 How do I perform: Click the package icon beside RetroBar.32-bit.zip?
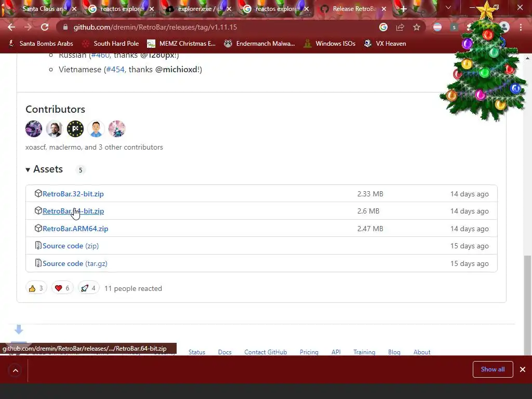pos(38,193)
